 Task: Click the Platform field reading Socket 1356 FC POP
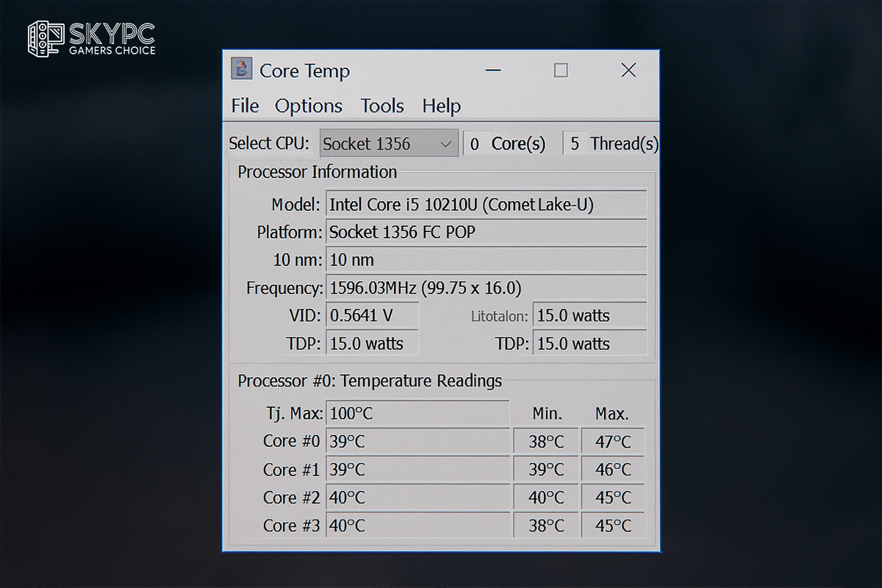pos(486,232)
